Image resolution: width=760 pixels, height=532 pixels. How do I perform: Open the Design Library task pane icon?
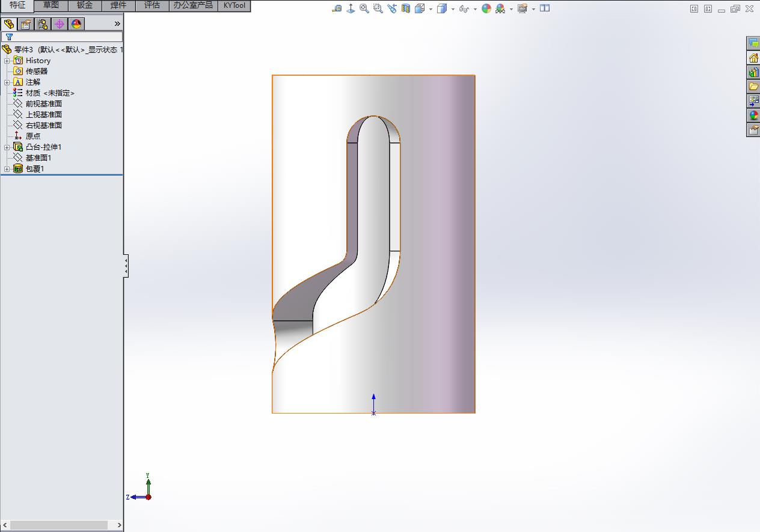pos(753,72)
